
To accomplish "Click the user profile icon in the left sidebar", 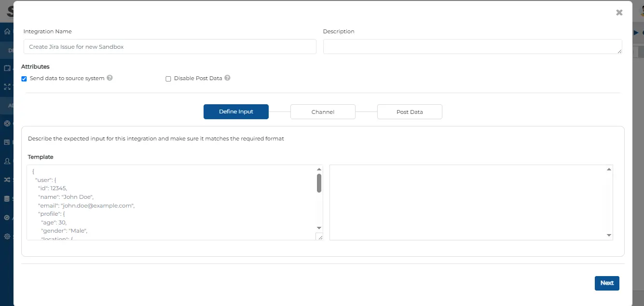I will 7,161.
